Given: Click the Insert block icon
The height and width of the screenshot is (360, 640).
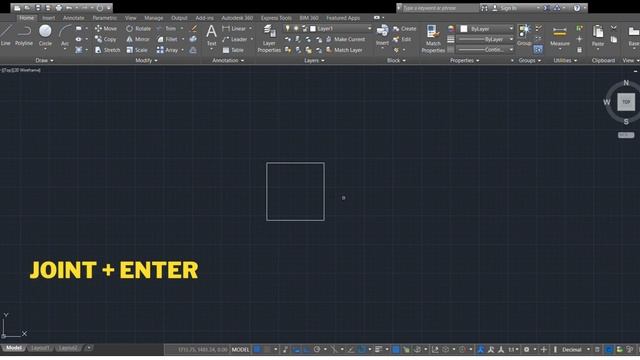Looking at the screenshot, I should (x=382, y=35).
